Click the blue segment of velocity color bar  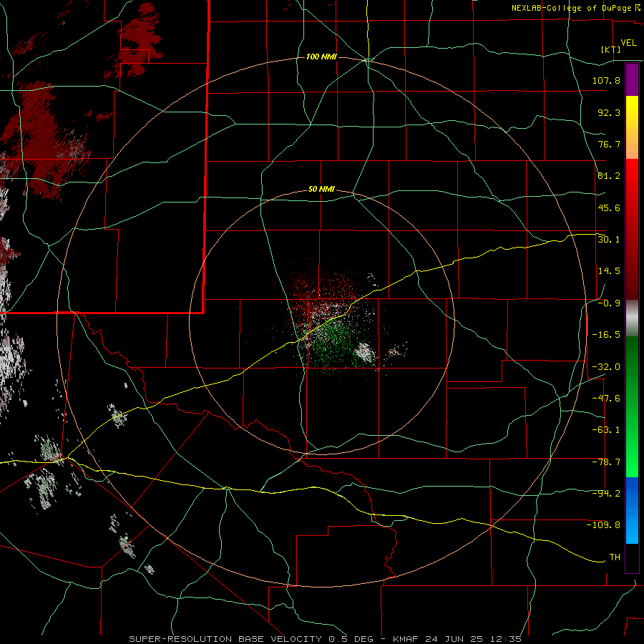(x=632, y=510)
